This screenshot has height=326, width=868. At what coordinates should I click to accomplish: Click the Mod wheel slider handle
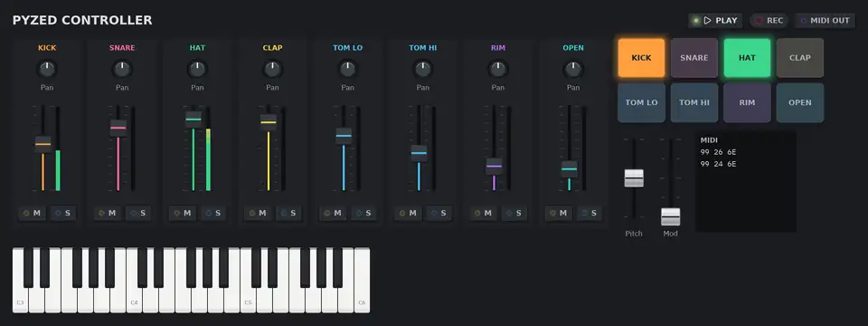670,216
